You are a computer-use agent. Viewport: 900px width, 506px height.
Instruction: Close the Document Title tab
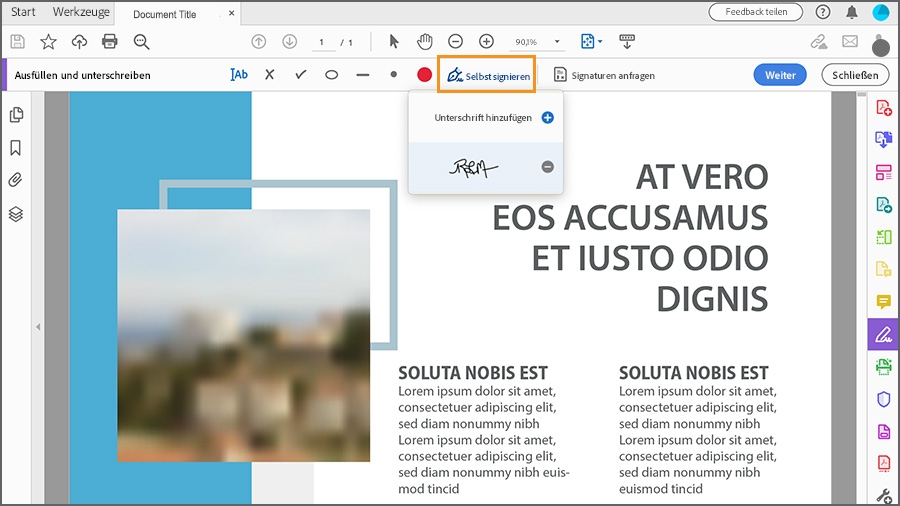point(231,13)
